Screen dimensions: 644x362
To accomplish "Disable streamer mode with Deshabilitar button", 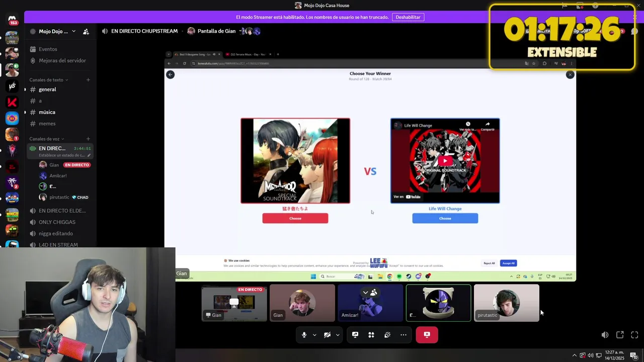I will 408,17.
